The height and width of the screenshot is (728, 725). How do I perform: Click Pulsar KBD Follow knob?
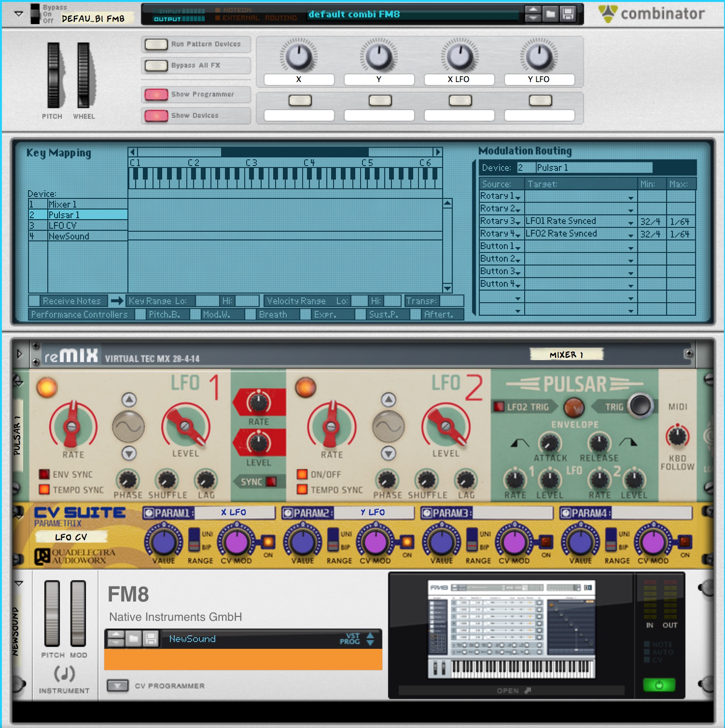tap(677, 436)
